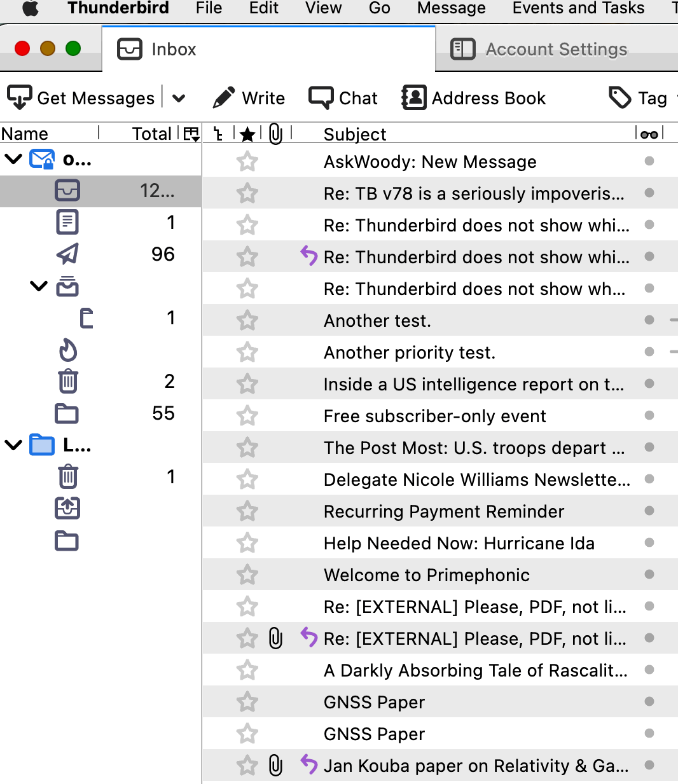Select the Drafts folder icon
This screenshot has width=678, height=784.
coord(67,223)
